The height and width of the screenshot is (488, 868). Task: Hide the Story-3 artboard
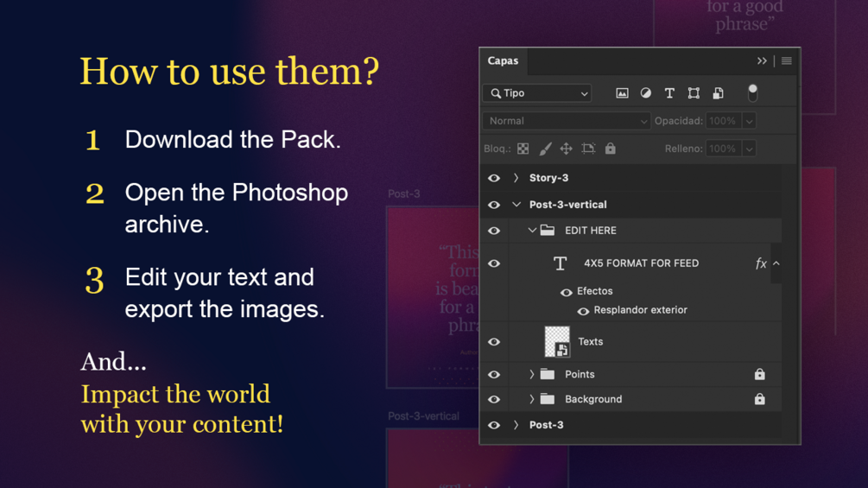pyautogui.click(x=494, y=178)
